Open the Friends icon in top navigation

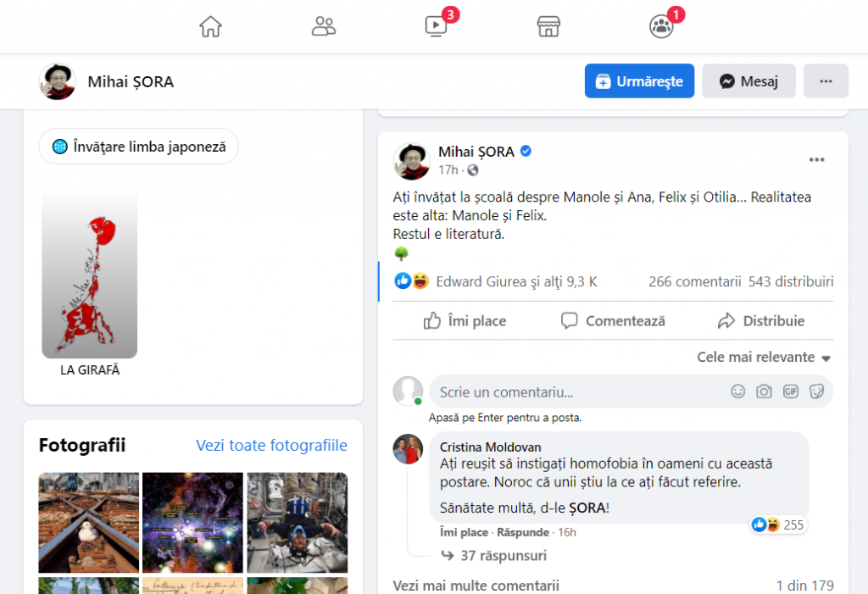click(323, 26)
